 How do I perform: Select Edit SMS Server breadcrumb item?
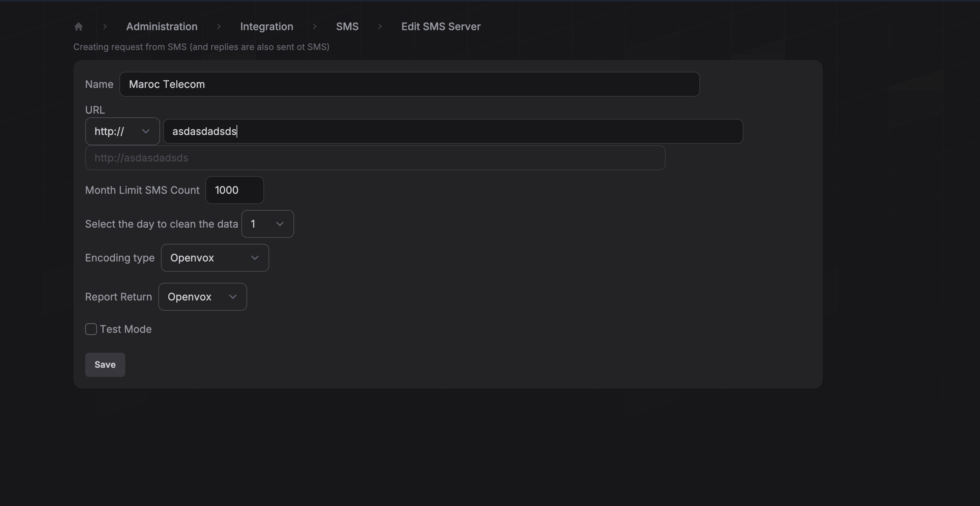click(x=441, y=26)
